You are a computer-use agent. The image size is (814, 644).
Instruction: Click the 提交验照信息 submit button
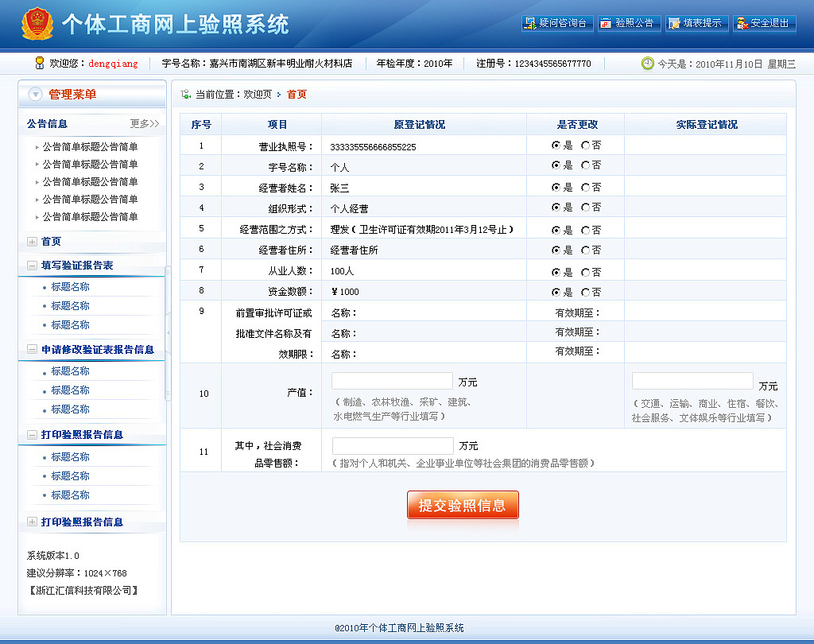[x=463, y=505]
